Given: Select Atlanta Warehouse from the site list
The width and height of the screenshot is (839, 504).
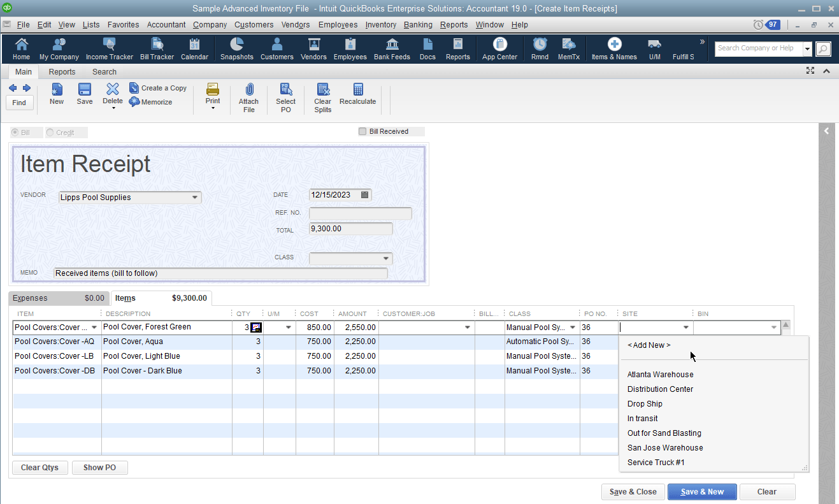Looking at the screenshot, I should coord(661,375).
